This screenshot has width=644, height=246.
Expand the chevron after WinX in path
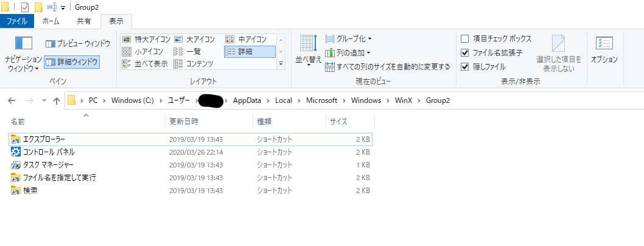point(420,100)
